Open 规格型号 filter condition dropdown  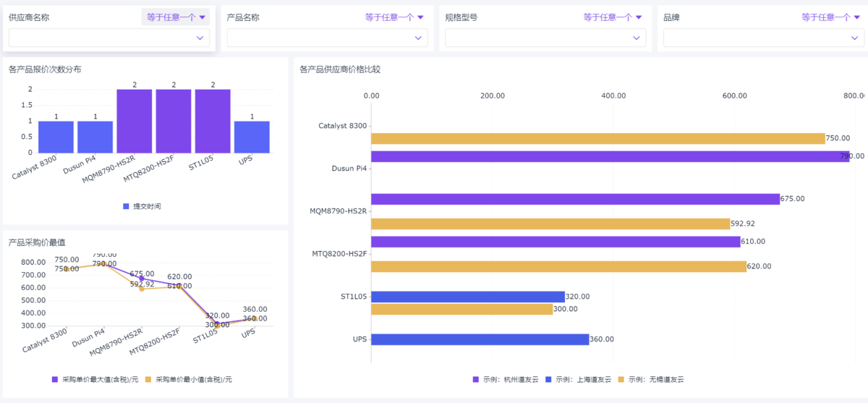coord(613,17)
